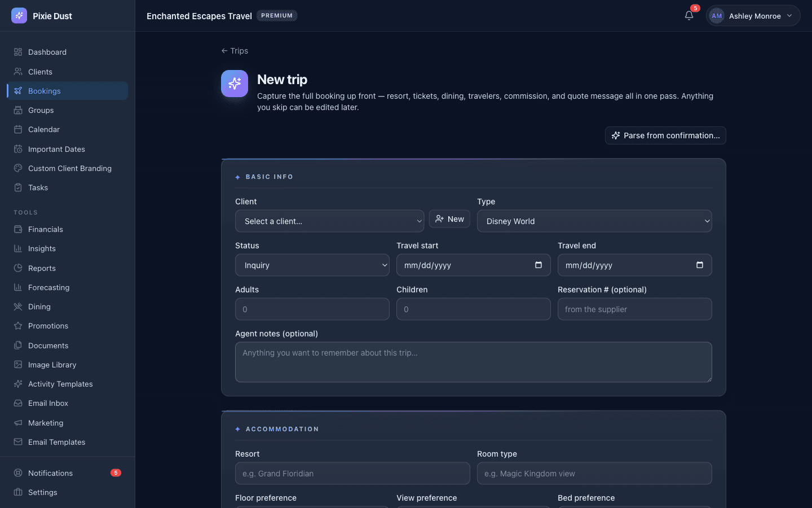Click the Activity Templates sparkle icon
The height and width of the screenshot is (508, 812).
18,384
